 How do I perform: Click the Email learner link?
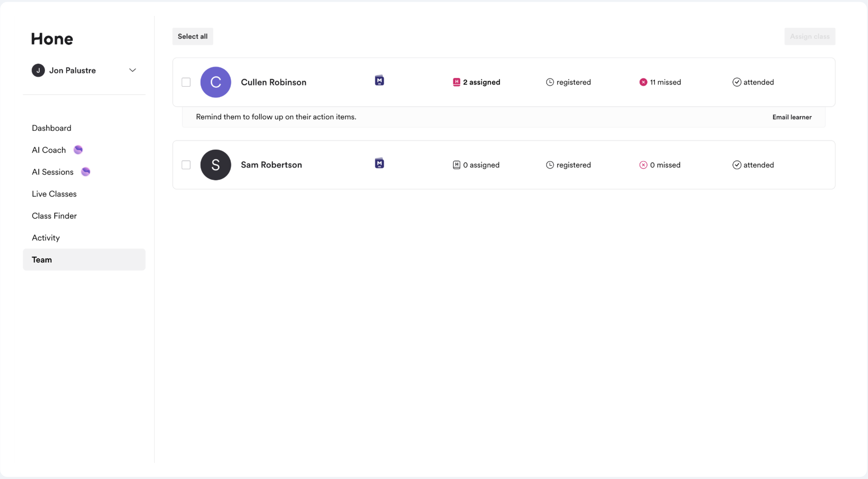click(791, 117)
